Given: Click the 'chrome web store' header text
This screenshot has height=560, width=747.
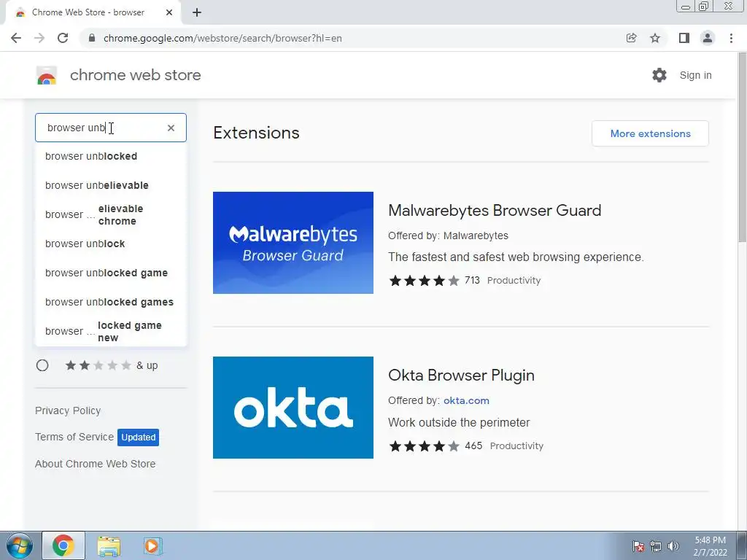Looking at the screenshot, I should [x=135, y=75].
